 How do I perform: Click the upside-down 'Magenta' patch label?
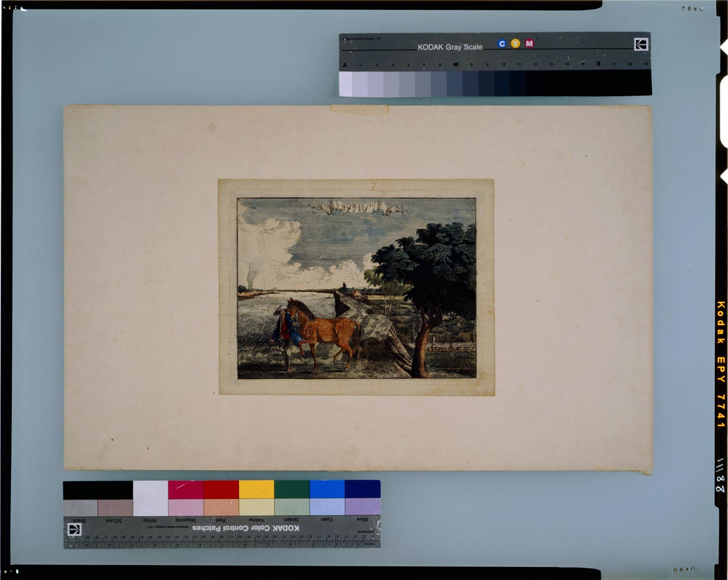[x=186, y=520]
